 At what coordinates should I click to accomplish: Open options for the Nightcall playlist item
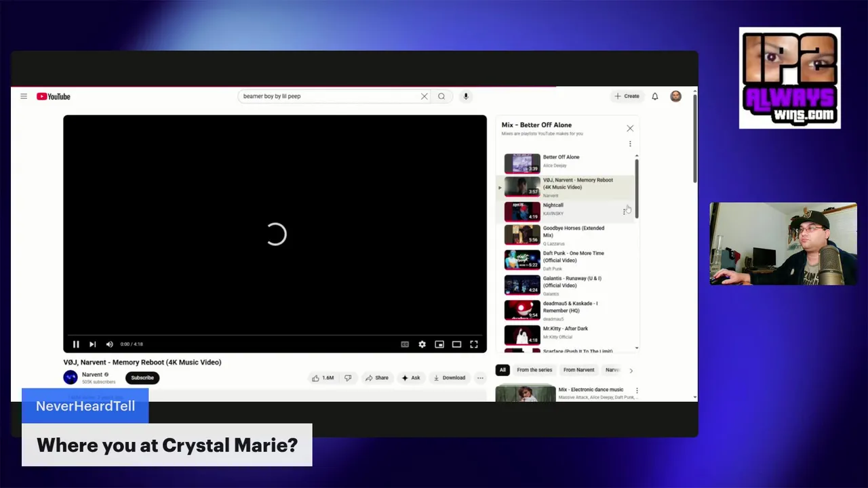[625, 211]
